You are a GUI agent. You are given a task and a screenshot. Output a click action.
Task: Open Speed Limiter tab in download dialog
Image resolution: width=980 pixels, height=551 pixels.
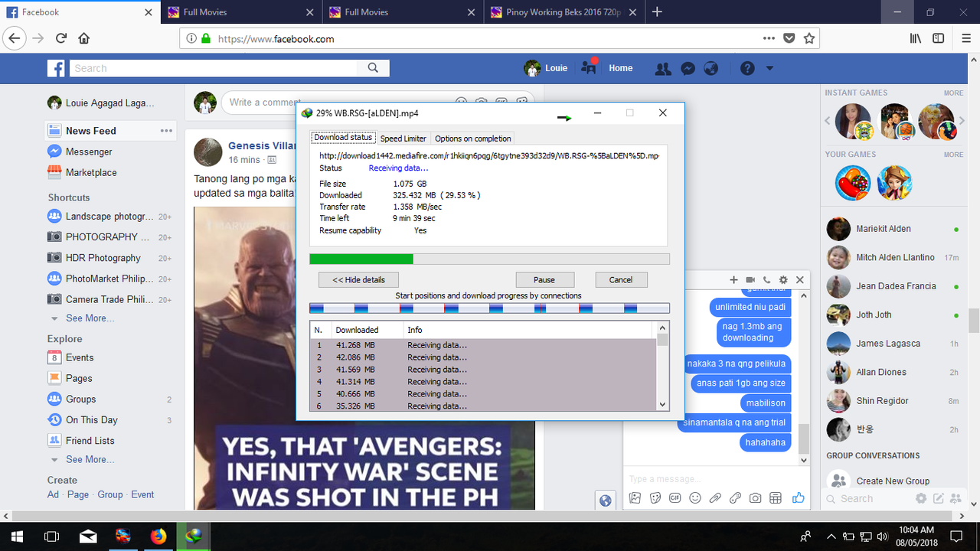click(403, 139)
